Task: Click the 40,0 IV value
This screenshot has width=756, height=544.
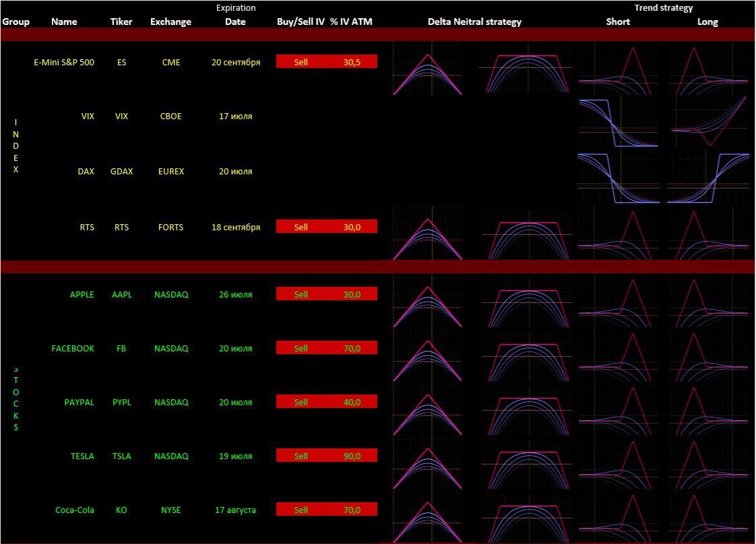Action: coord(352,403)
